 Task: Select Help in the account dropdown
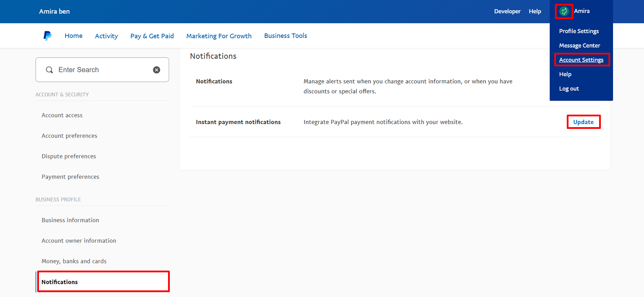pyautogui.click(x=565, y=74)
